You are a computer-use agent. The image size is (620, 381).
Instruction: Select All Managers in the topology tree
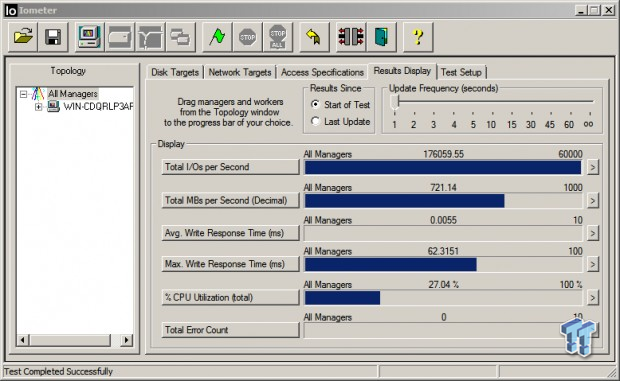click(73, 94)
